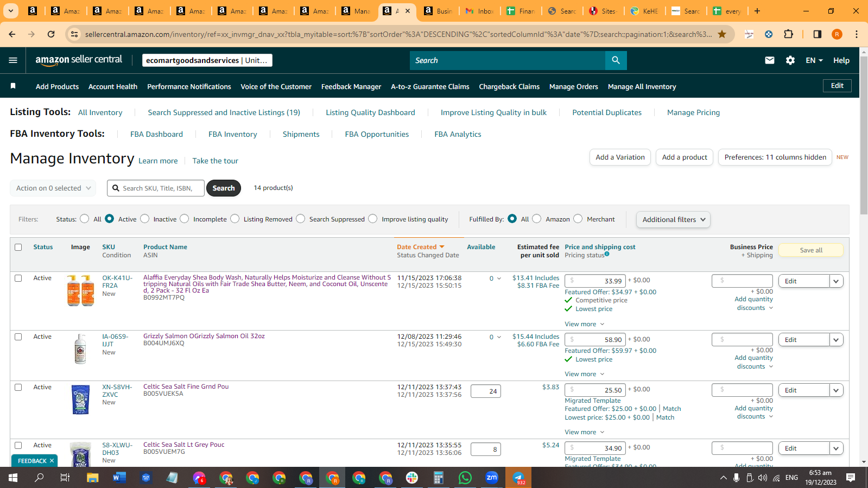Click the bookmark flag icon in navigation bar
The image size is (868, 488).
13,86
